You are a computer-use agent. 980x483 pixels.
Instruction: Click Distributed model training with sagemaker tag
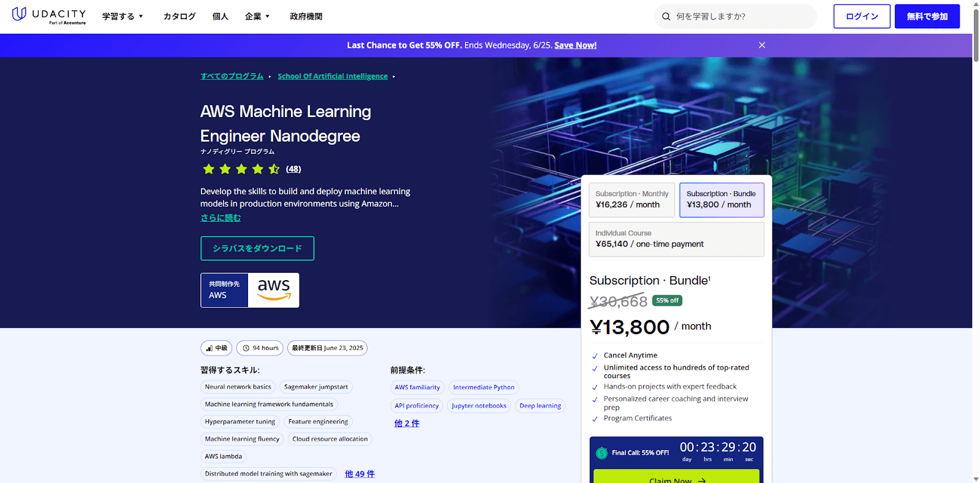coord(268,474)
